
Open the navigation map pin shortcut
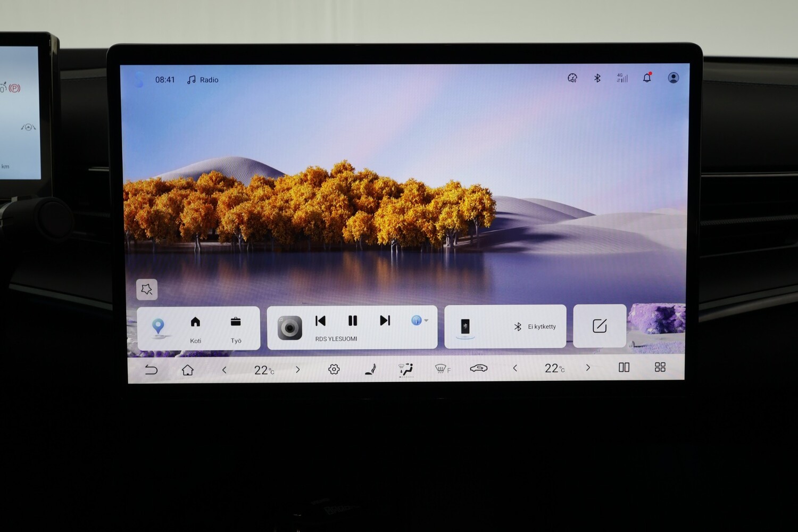click(158, 327)
